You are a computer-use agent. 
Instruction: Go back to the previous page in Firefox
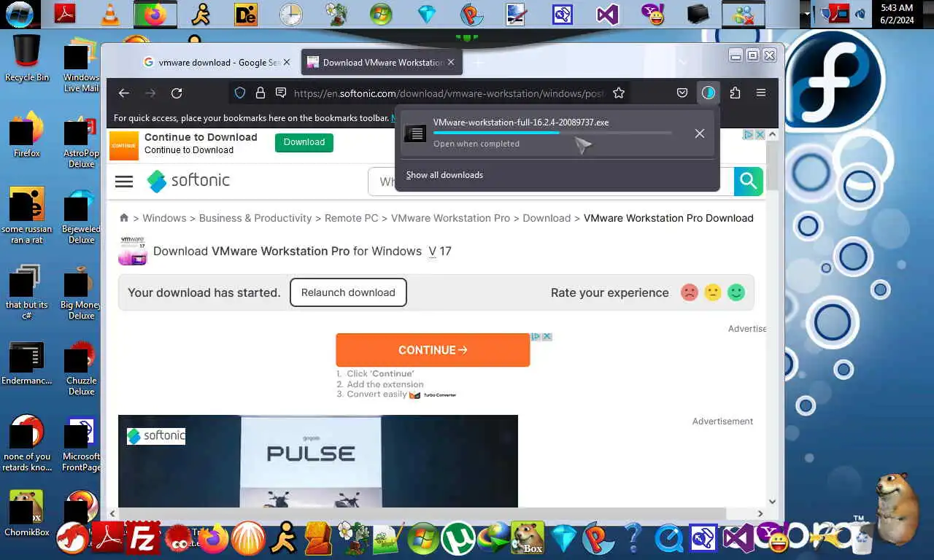(x=124, y=93)
